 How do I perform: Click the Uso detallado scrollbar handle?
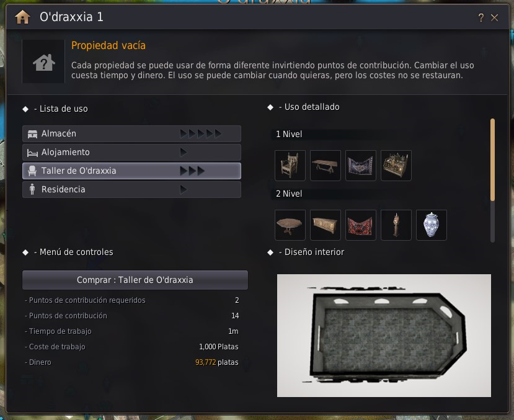coord(492,159)
